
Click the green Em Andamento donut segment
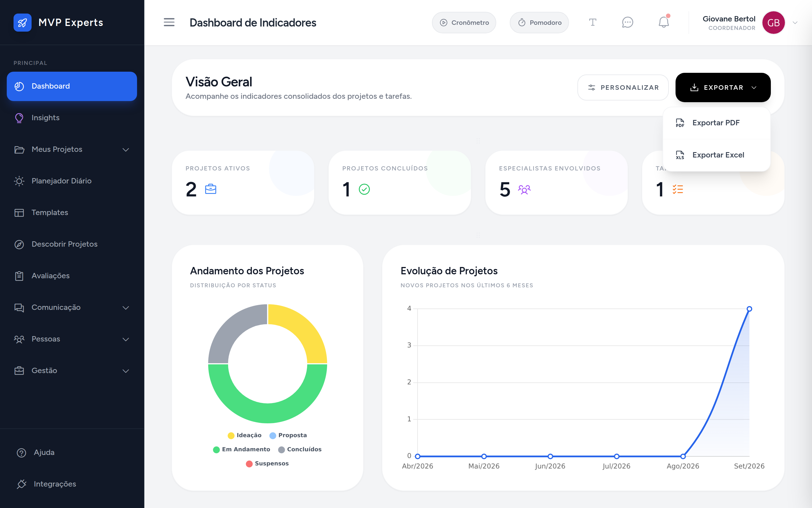click(x=267, y=413)
